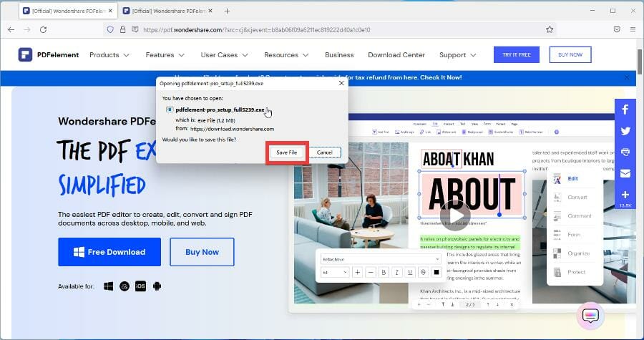Open the live chat bubble icon
This screenshot has width=644, height=340.
pos(590,316)
